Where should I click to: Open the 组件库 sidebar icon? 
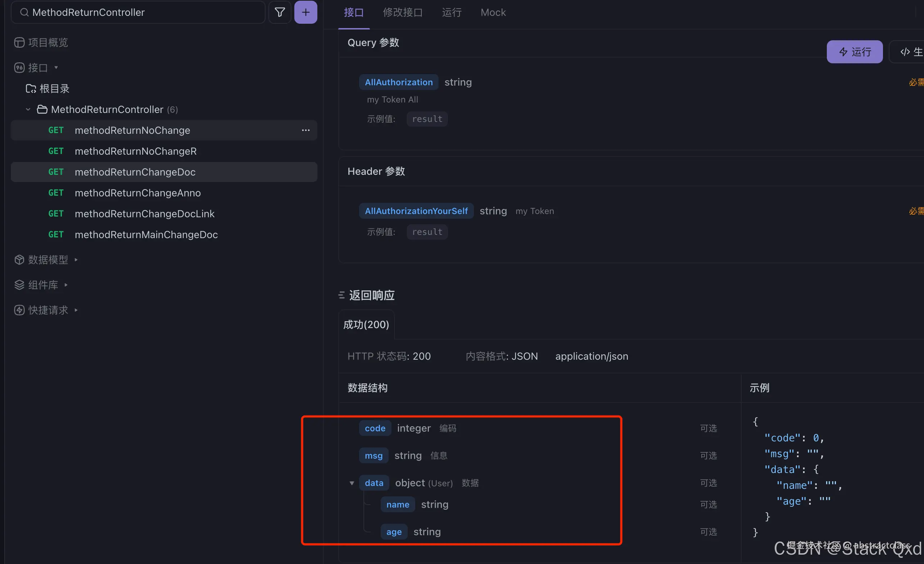tap(19, 285)
